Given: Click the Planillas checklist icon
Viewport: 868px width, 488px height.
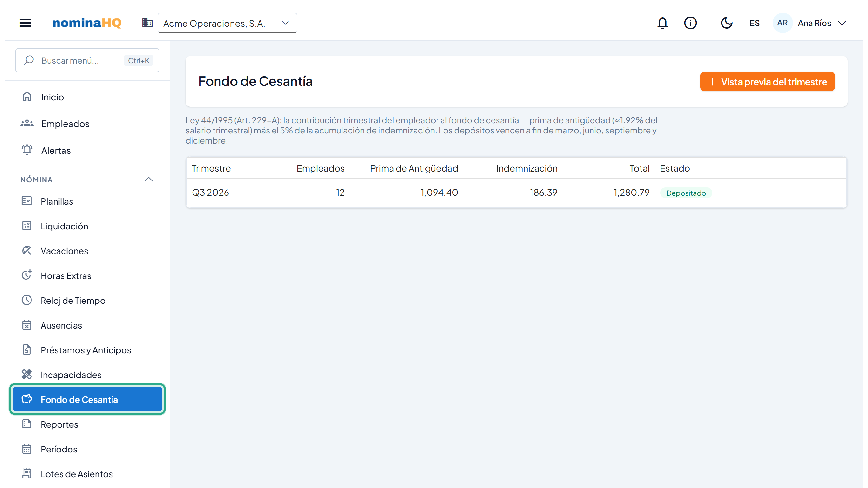Looking at the screenshot, I should click(x=27, y=201).
